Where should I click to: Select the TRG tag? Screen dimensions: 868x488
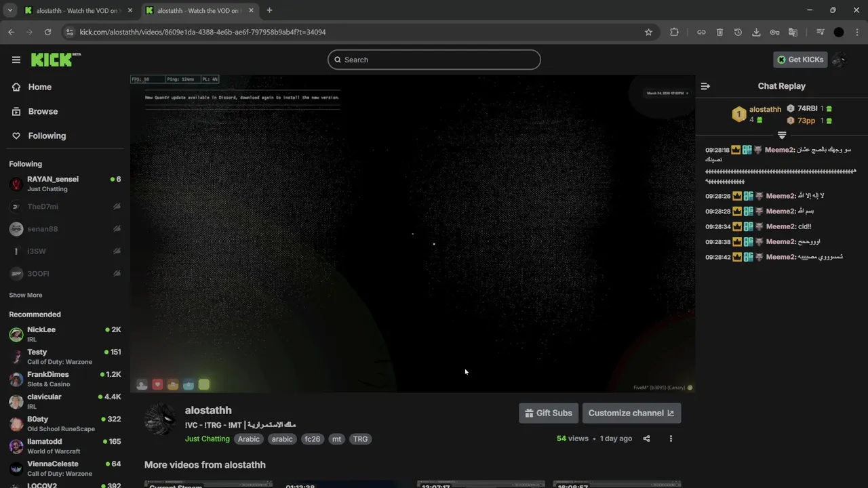click(360, 439)
